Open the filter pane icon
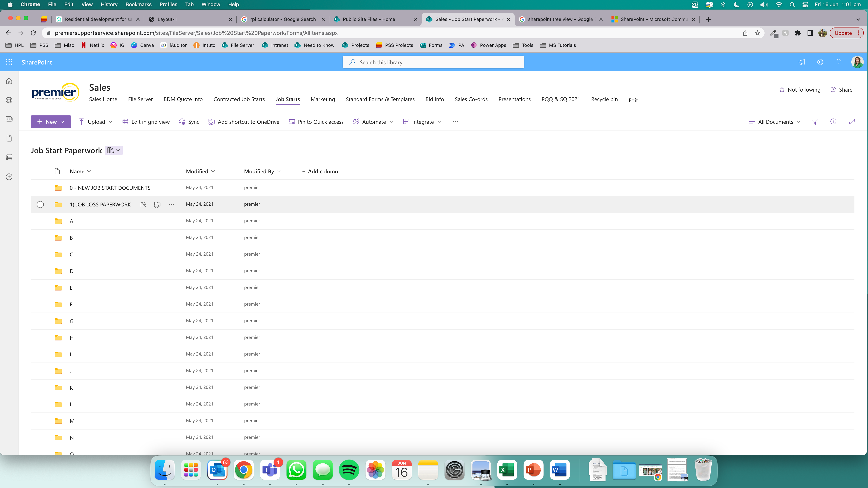This screenshot has height=488, width=868. click(x=815, y=122)
